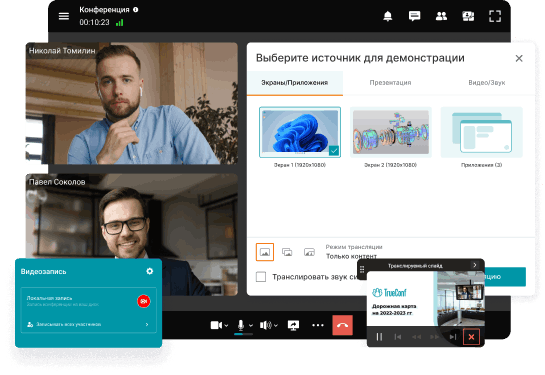Grab the slide widget drag handle
This screenshot has height=375, width=545.
pyautogui.click(x=362, y=269)
